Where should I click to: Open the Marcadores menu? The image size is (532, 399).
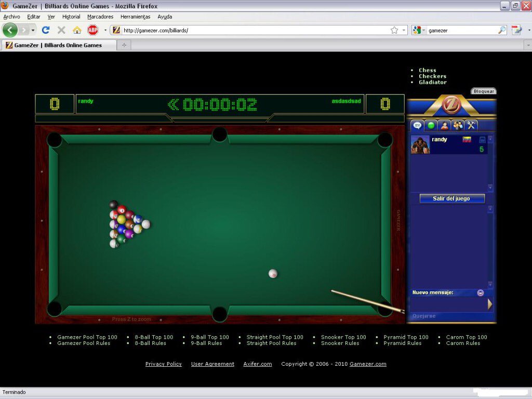100,16
